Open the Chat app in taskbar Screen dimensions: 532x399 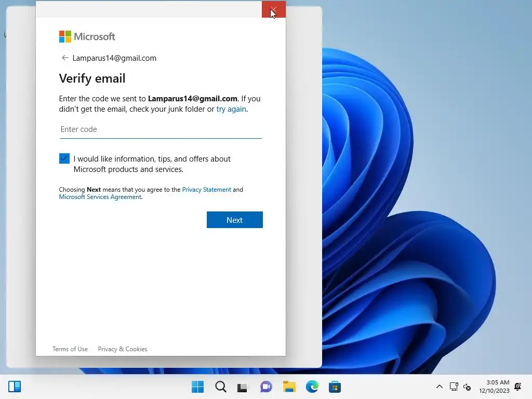click(x=266, y=387)
